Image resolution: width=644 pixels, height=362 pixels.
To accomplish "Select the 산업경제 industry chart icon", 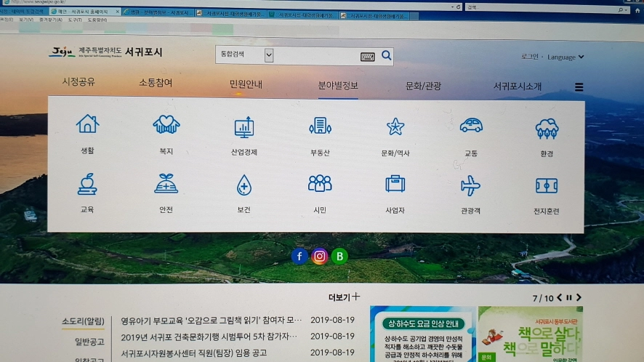I will point(244,127).
